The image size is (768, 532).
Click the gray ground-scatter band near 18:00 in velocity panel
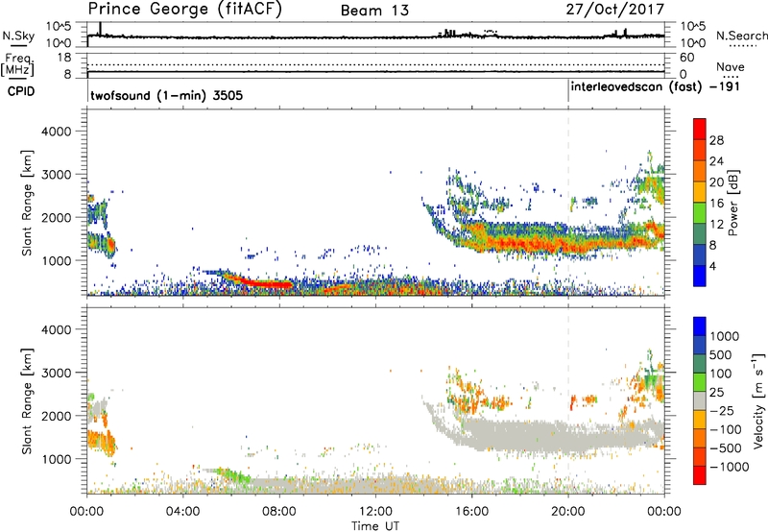point(543,436)
